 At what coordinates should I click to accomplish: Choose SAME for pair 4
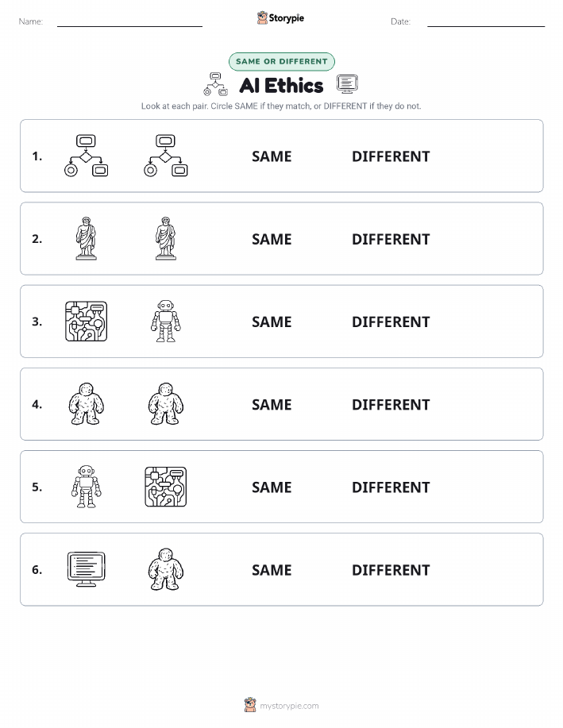coord(272,404)
